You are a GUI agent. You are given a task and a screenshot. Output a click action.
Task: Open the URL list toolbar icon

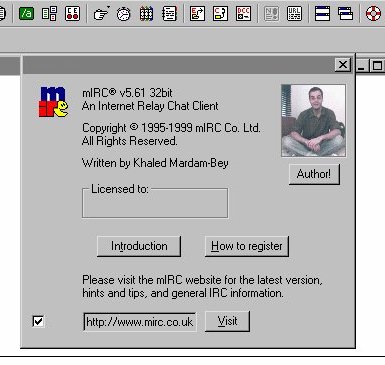[x=294, y=13]
